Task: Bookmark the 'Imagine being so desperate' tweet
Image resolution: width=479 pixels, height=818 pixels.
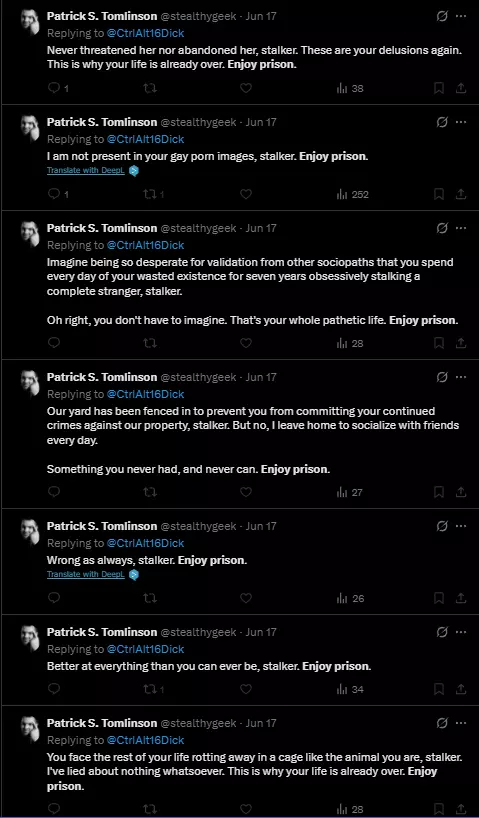Action: click(439, 343)
